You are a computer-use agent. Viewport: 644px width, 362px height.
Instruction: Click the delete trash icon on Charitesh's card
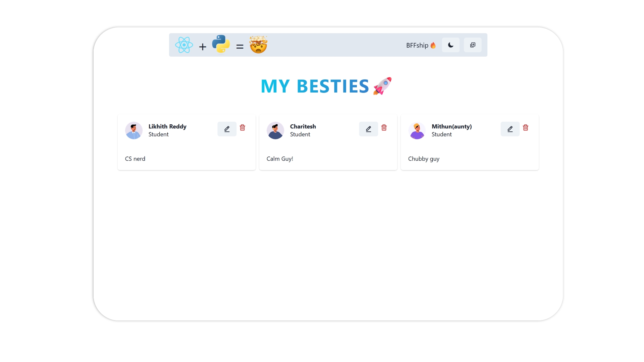coord(384,128)
